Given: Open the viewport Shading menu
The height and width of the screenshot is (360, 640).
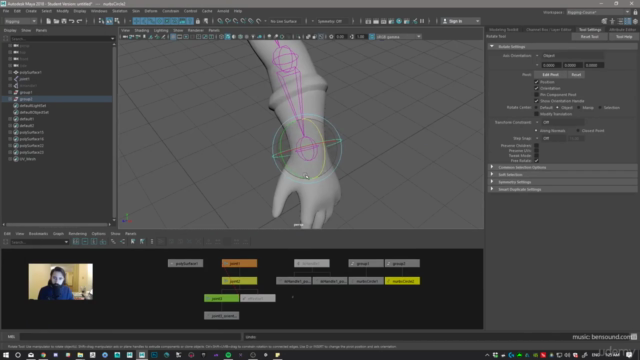Looking at the screenshot, I should [142, 30].
